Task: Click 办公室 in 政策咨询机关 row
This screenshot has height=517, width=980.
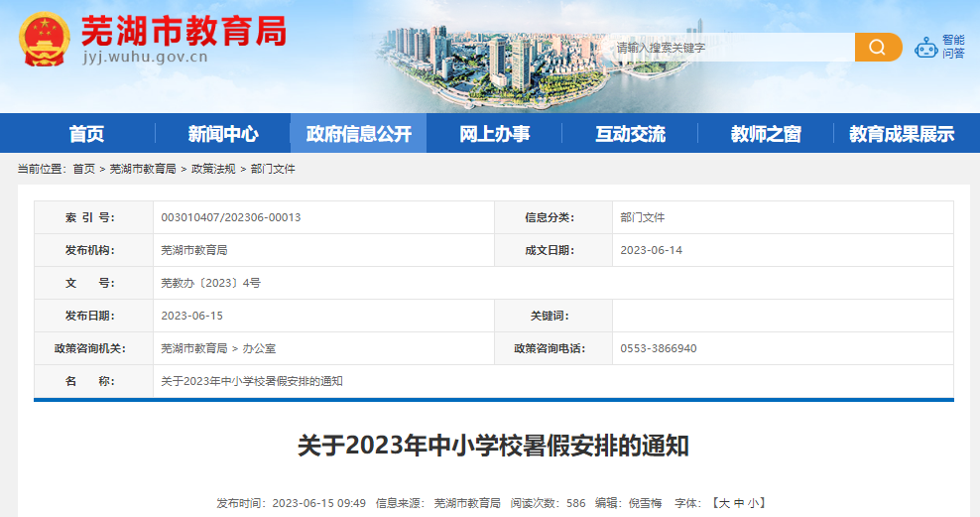Action: tap(259, 348)
